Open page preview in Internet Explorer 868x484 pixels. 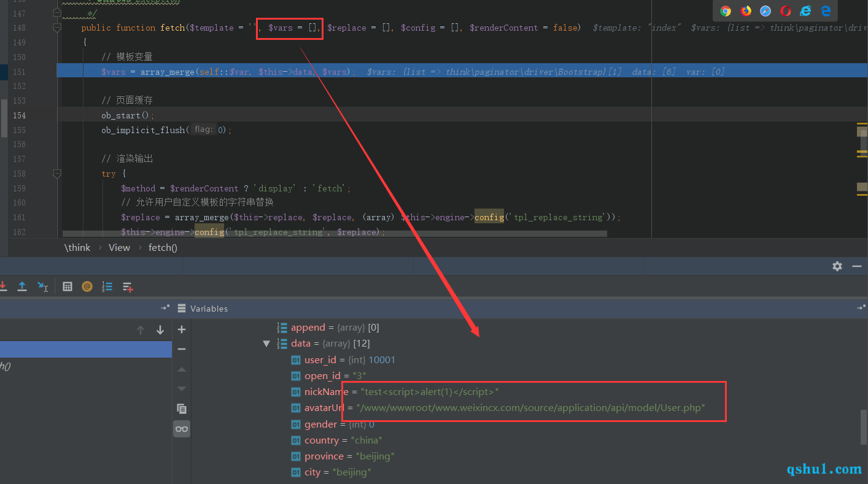click(805, 11)
